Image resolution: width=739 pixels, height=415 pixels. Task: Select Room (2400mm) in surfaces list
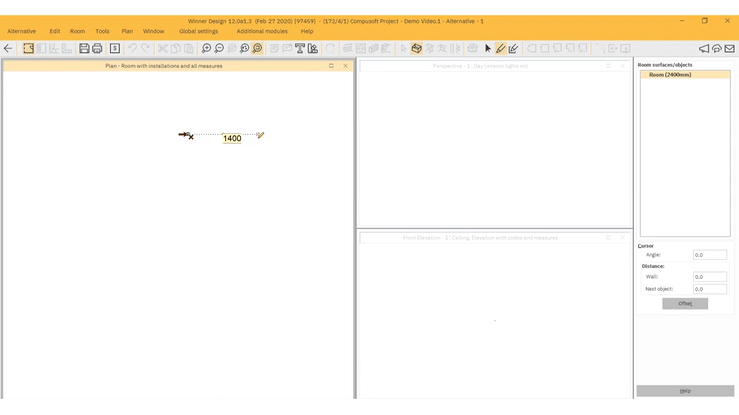(x=670, y=75)
